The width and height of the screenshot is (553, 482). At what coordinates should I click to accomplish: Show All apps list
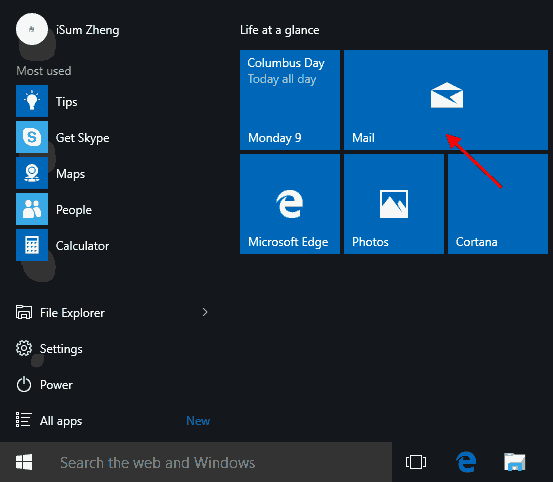(61, 421)
